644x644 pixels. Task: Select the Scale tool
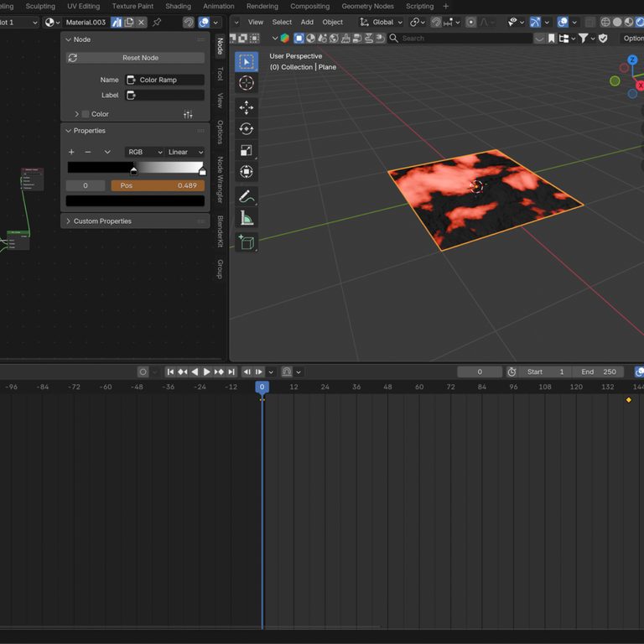pos(246,150)
